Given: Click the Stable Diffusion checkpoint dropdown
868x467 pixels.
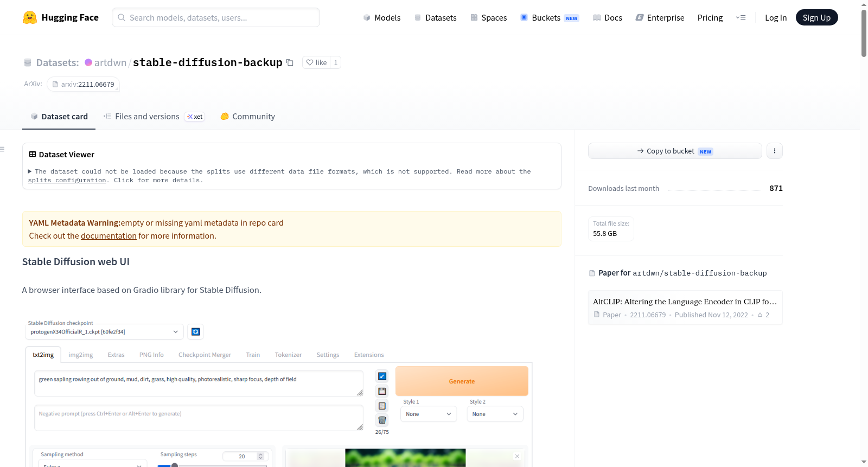Looking at the screenshot, I should 105,332.
